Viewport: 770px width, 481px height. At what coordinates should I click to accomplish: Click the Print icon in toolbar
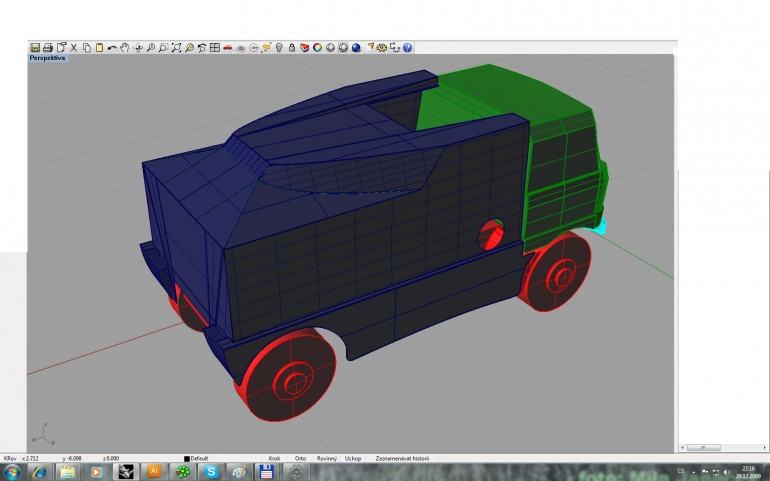pyautogui.click(x=48, y=48)
